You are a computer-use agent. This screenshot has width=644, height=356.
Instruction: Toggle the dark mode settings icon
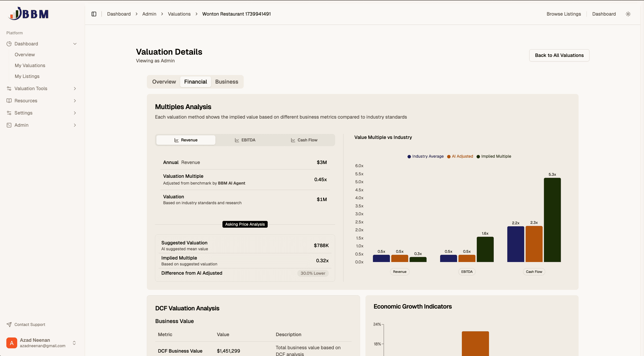(x=629, y=14)
